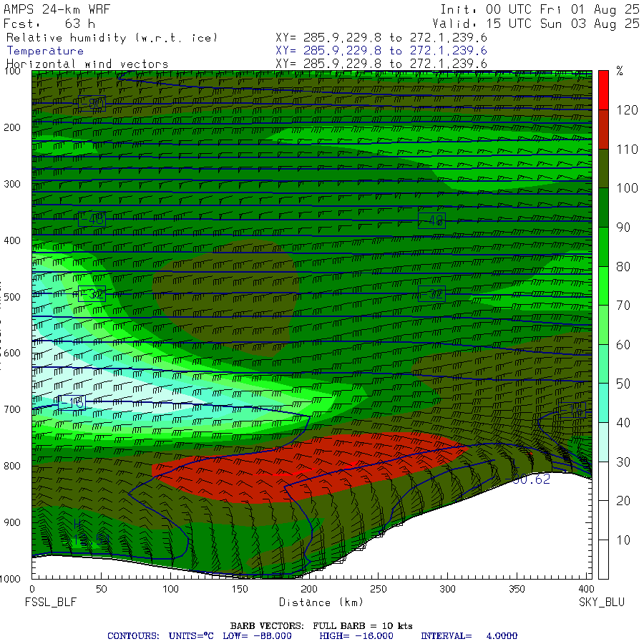The height and width of the screenshot is (644, 644).
Task: Click the 1000 pressure-axis label
Action: point(10,579)
